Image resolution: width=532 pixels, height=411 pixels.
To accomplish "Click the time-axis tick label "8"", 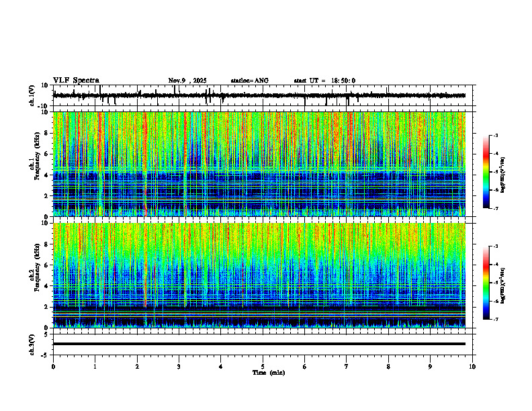I will [x=388, y=367].
